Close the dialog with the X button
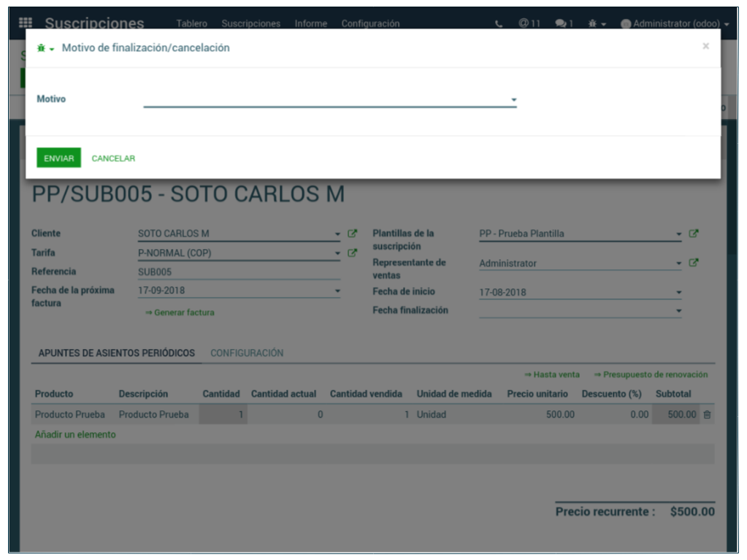This screenshot has width=747, height=560. [x=705, y=46]
